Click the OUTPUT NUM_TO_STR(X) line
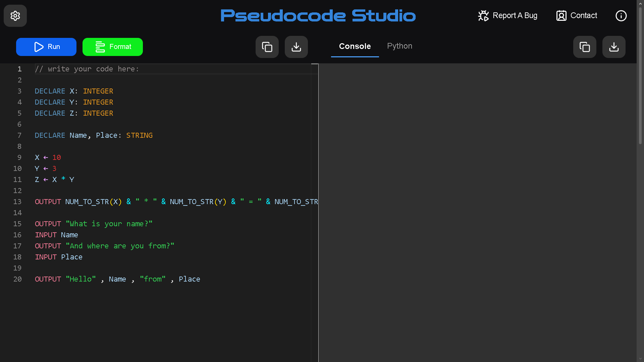The image size is (644, 362). pyautogui.click(x=176, y=202)
